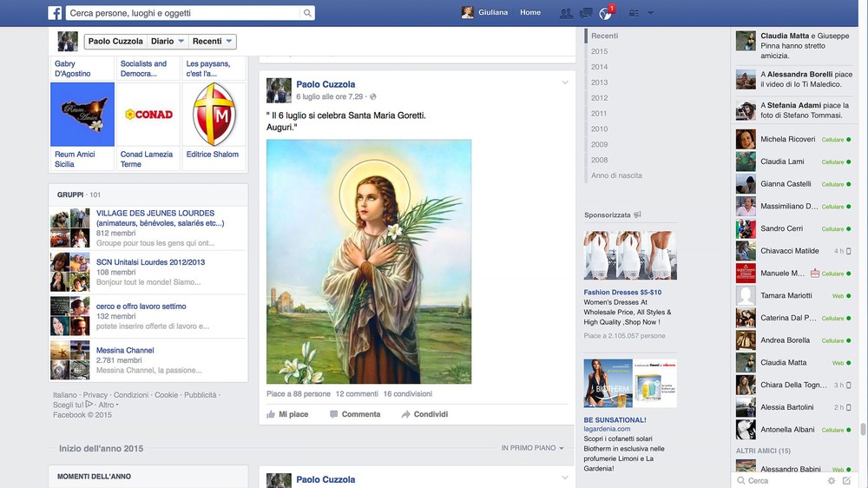Open chat with Antonella Albani
This screenshot has width=868, height=488.
[x=794, y=430]
